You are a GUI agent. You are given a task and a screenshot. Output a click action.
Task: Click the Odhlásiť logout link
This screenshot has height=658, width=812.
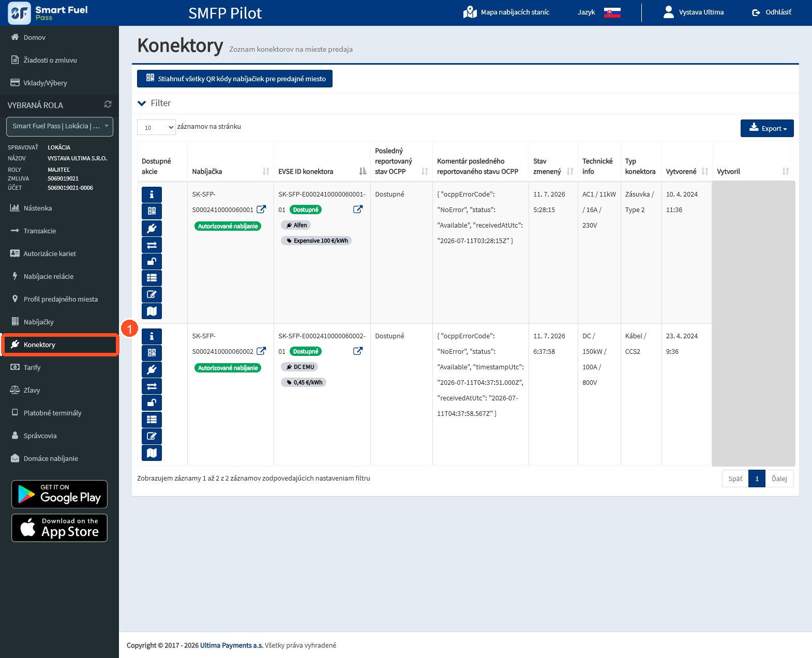click(x=771, y=12)
